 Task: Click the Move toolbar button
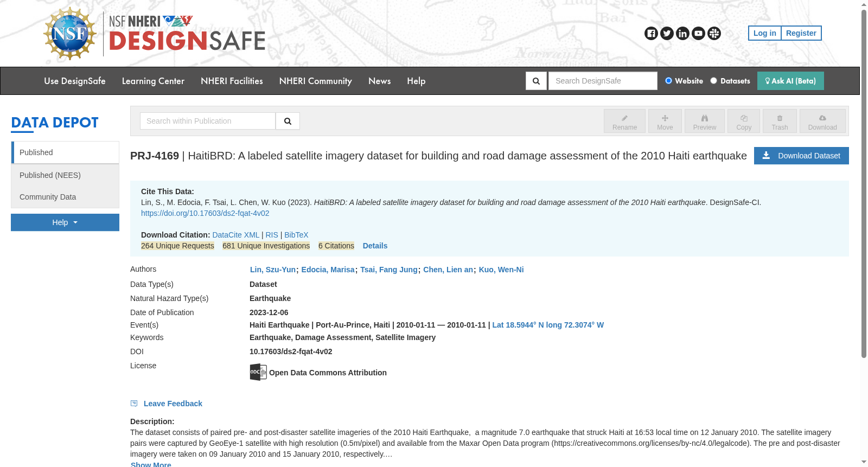pyautogui.click(x=665, y=121)
